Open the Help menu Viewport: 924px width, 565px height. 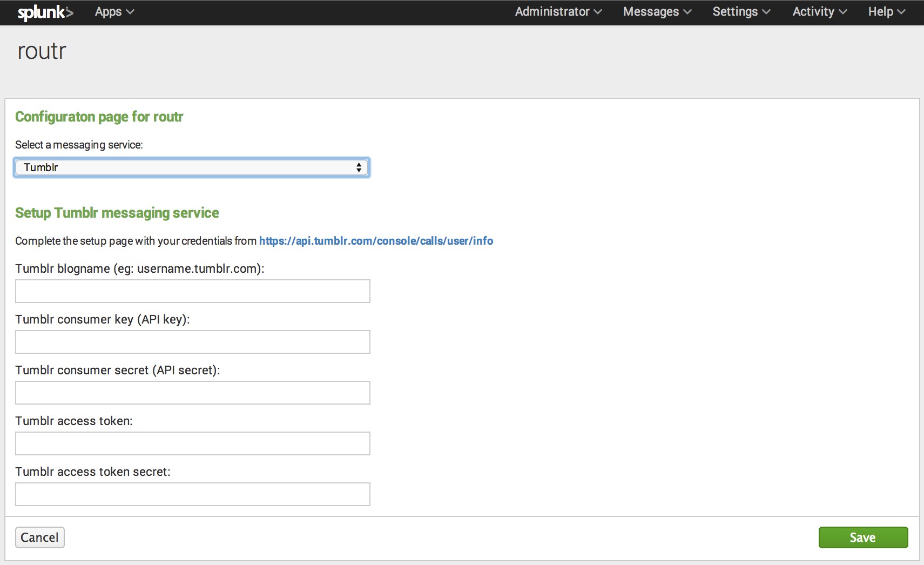[887, 12]
